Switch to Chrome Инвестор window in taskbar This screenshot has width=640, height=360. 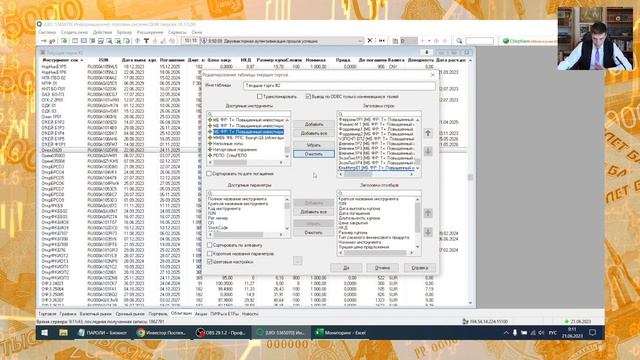pos(162,333)
